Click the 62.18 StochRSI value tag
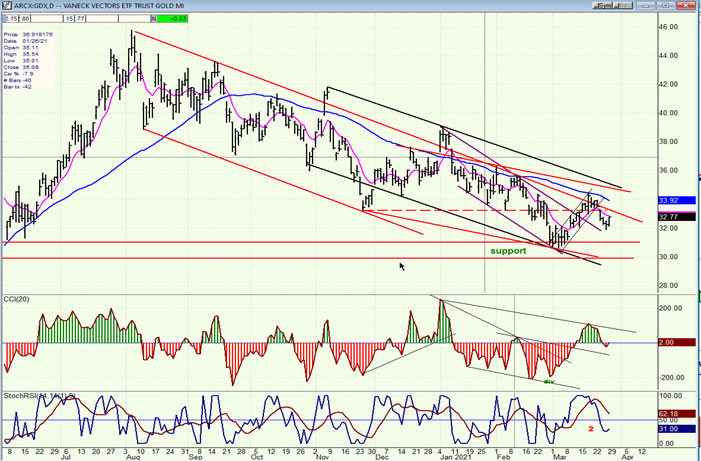Viewport: 701px width, 461px height. (x=677, y=414)
